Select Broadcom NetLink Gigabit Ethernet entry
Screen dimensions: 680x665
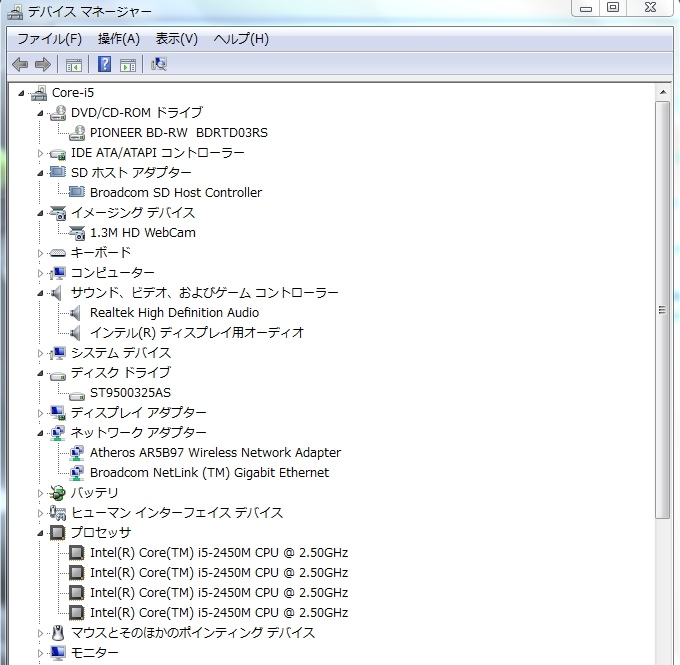point(209,472)
